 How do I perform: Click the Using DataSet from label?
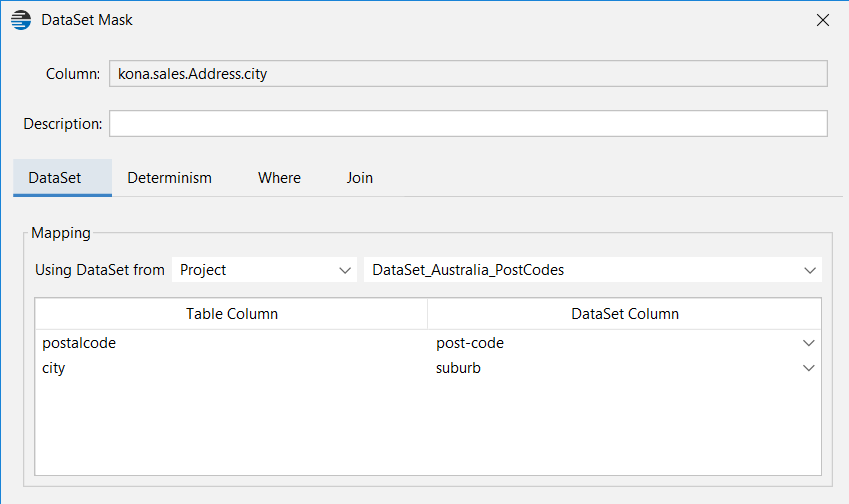pyautogui.click(x=100, y=270)
